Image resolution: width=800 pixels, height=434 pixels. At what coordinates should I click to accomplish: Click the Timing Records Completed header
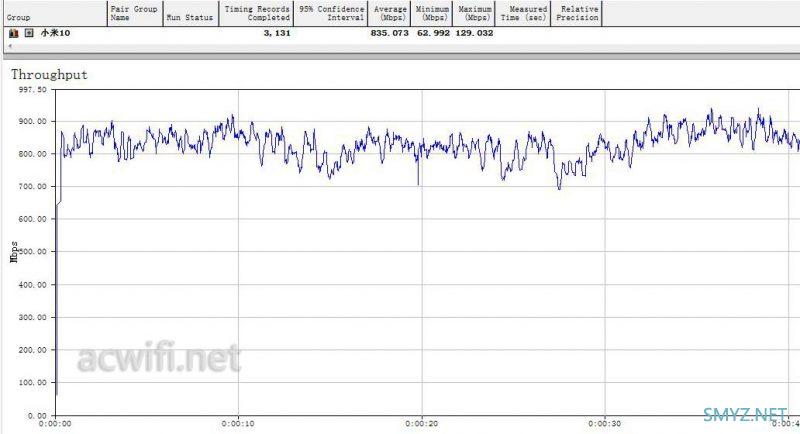256,13
